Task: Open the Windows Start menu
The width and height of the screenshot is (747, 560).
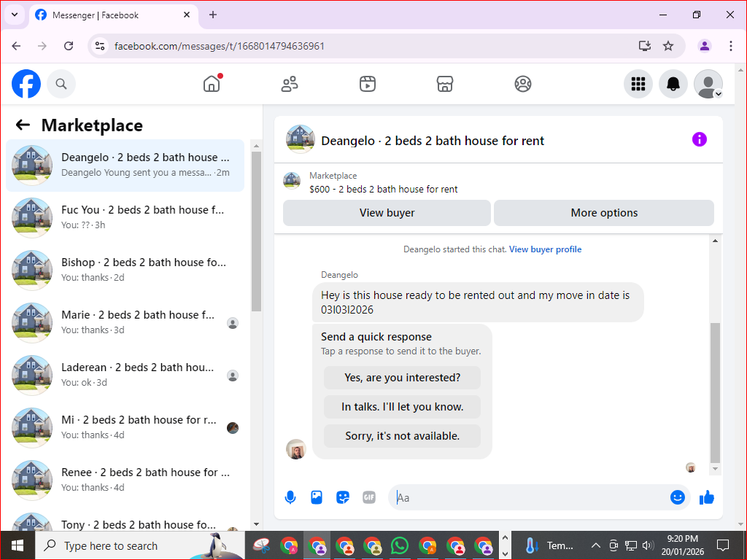Action: (x=18, y=545)
